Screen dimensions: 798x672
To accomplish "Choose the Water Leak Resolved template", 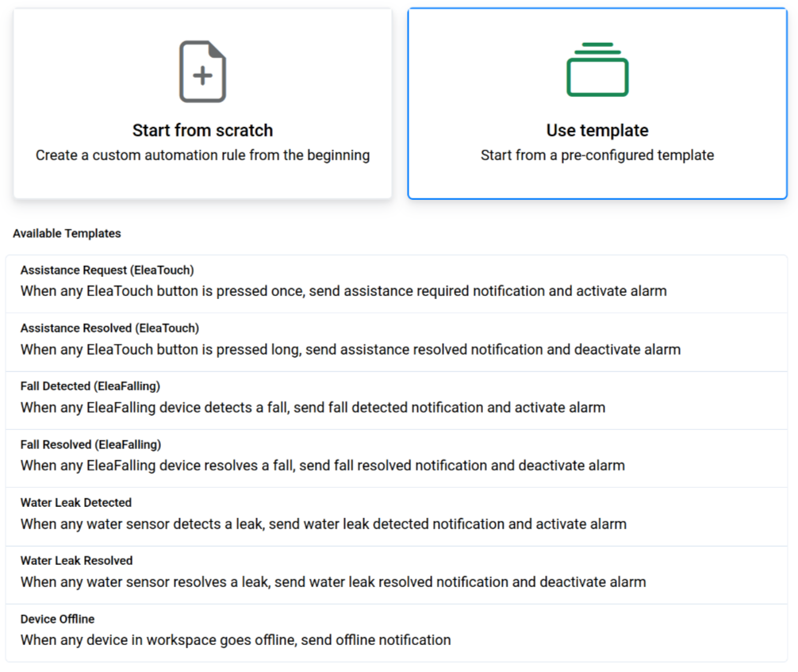I will 77,560.
